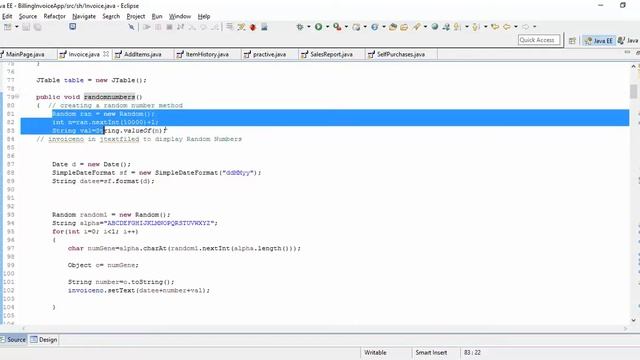The height and width of the screenshot is (360, 640).
Task: Open the Project menu
Action: point(136,16)
